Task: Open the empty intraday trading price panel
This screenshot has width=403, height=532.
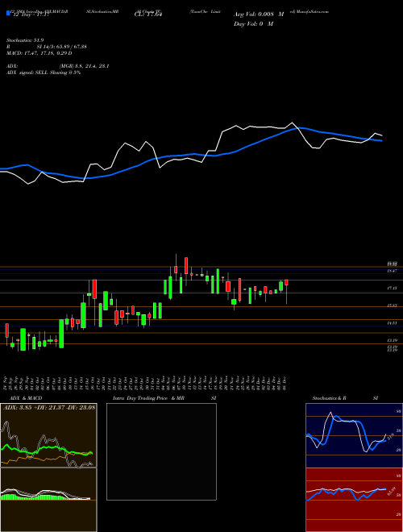Action: click(161, 451)
